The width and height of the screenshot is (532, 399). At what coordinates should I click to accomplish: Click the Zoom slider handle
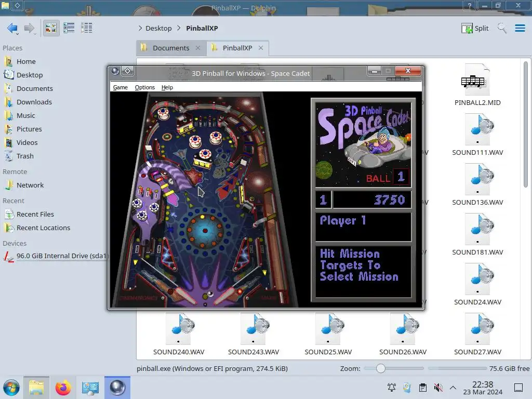click(x=381, y=368)
